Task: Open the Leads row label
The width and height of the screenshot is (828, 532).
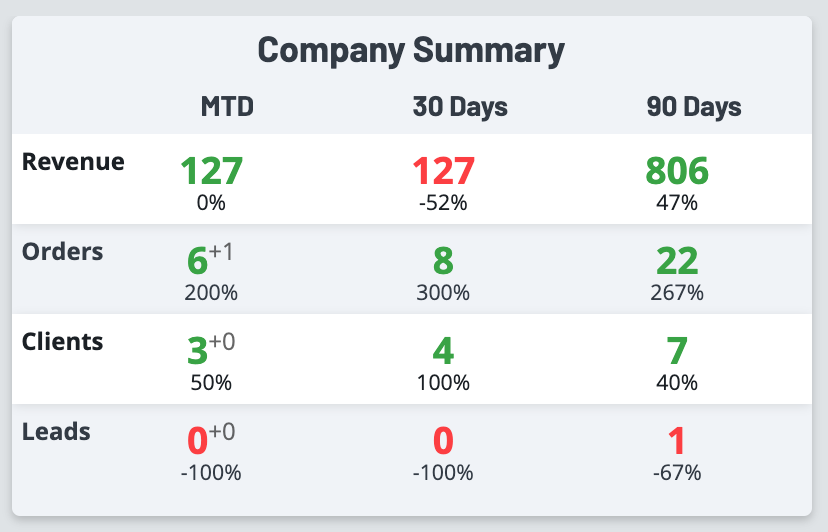Action: (56, 431)
